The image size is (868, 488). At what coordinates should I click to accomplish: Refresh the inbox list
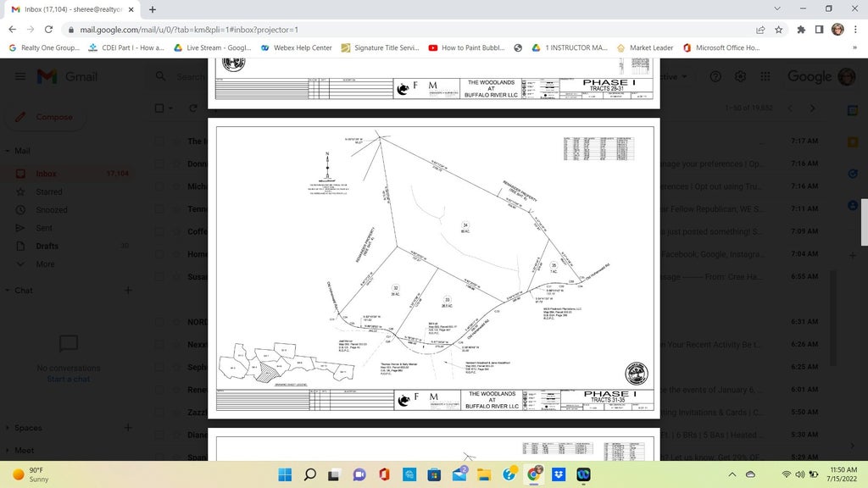point(192,108)
